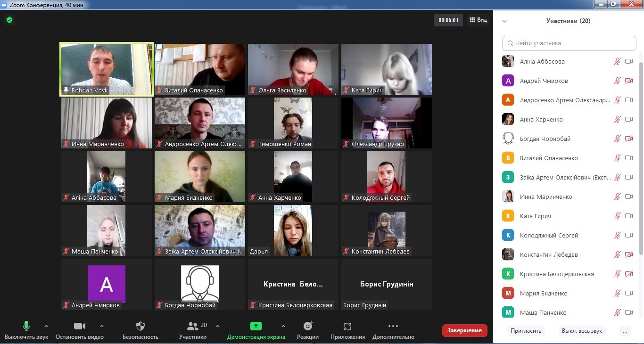Viewport: 644px width, 344px height.
Task: Open the Reactions (Реакции) emoji icon
Action: (x=308, y=326)
